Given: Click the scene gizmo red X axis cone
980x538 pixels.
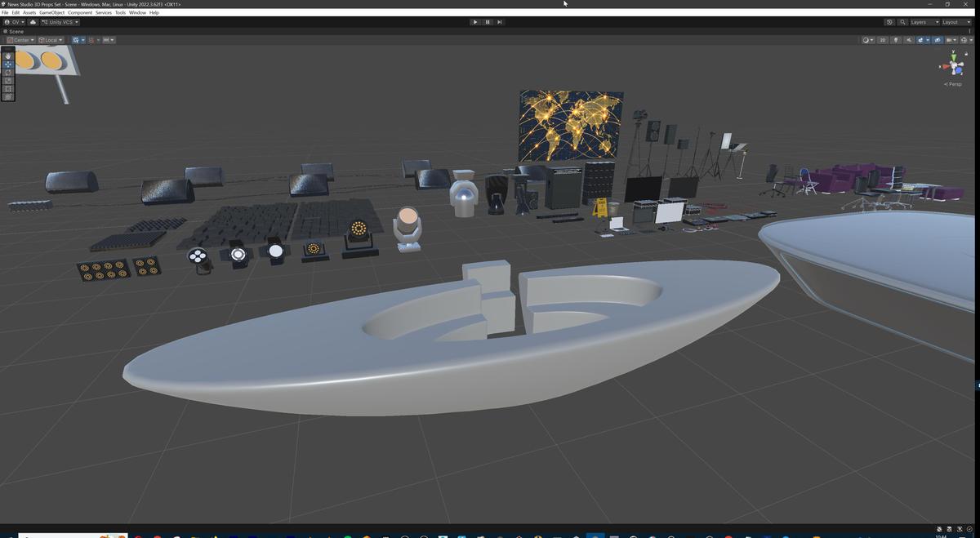Looking at the screenshot, I should click(946, 66).
